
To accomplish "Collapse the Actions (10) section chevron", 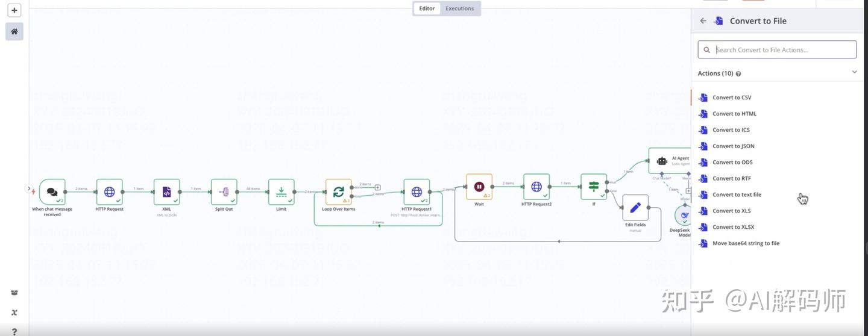I will click(x=854, y=72).
